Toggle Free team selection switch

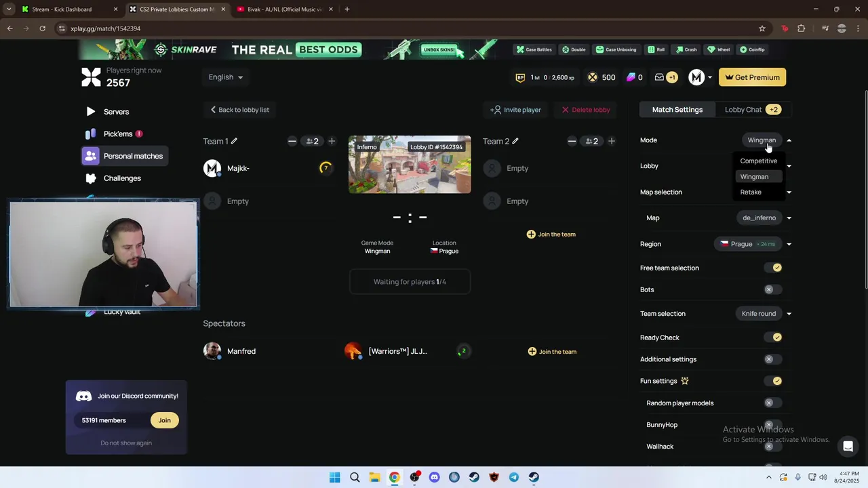click(773, 268)
